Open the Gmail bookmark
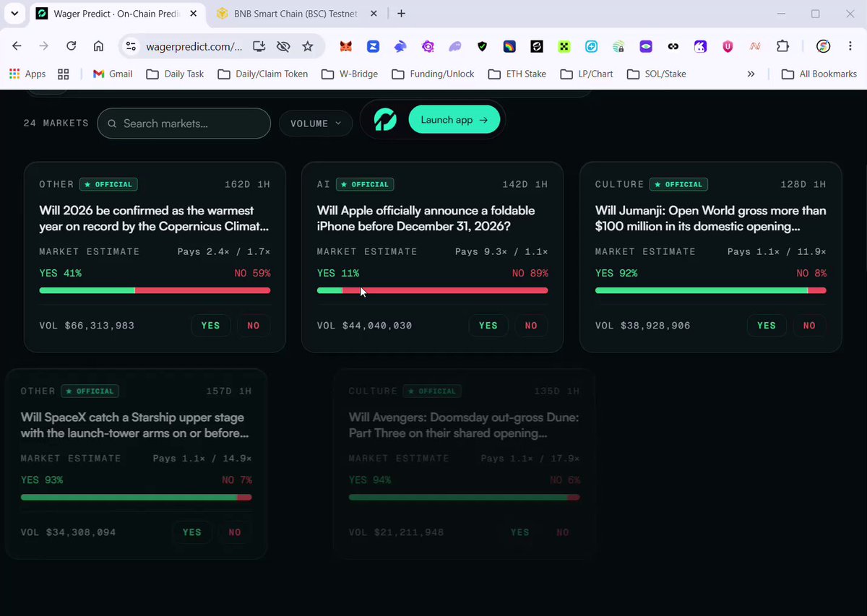Screen dimensions: 867x616 click(113, 74)
